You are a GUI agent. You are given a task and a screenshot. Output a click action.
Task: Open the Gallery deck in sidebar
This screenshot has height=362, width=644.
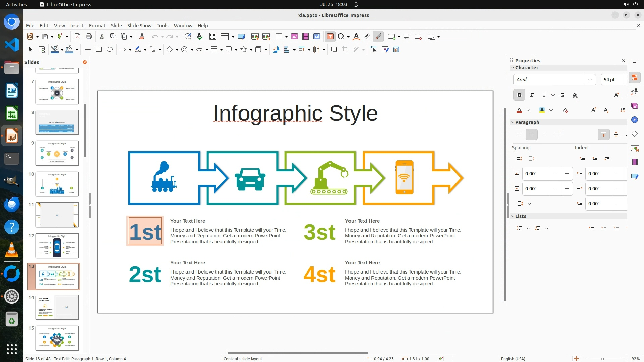point(634,106)
